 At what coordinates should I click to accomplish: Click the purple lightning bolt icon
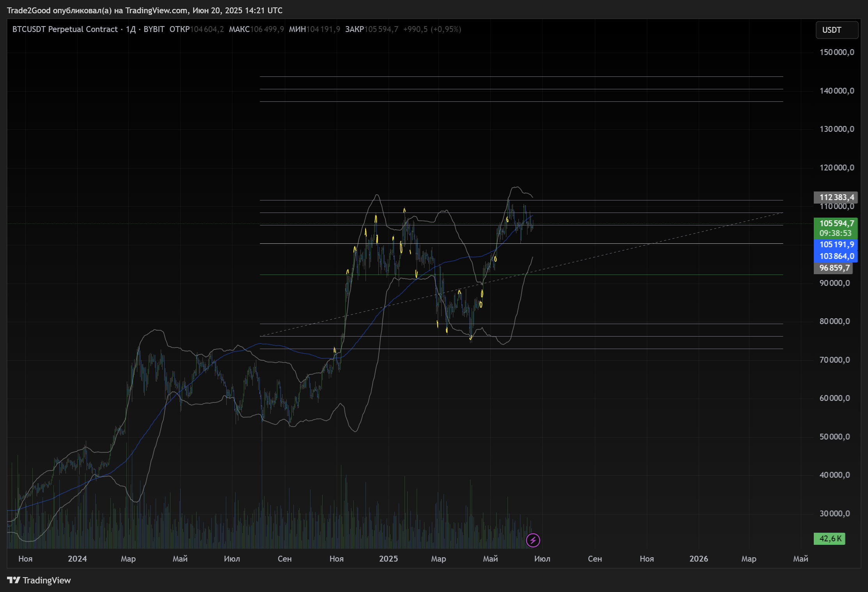(x=533, y=540)
